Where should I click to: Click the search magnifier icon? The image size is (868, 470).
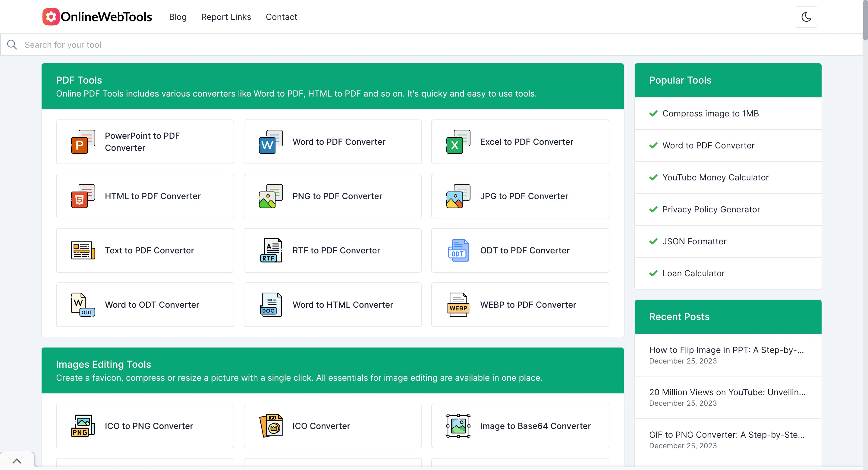[x=12, y=45]
